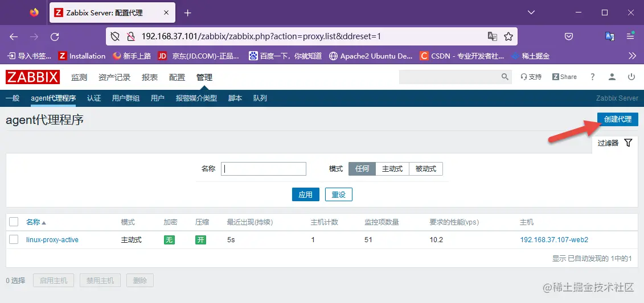This screenshot has width=644, height=303.
Task: Open the Installation bookmark
Action: click(82, 56)
